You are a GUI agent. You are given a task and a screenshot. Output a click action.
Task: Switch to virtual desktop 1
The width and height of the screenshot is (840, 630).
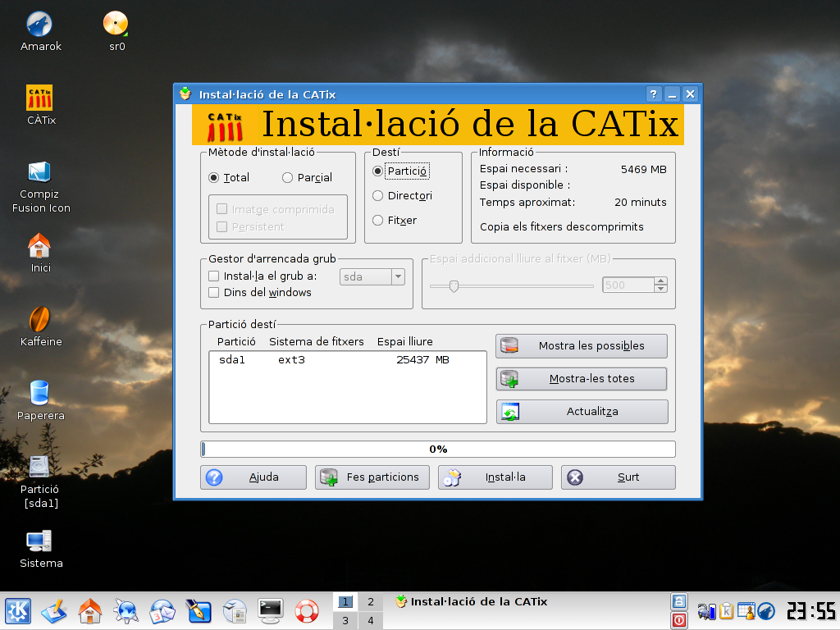point(345,601)
